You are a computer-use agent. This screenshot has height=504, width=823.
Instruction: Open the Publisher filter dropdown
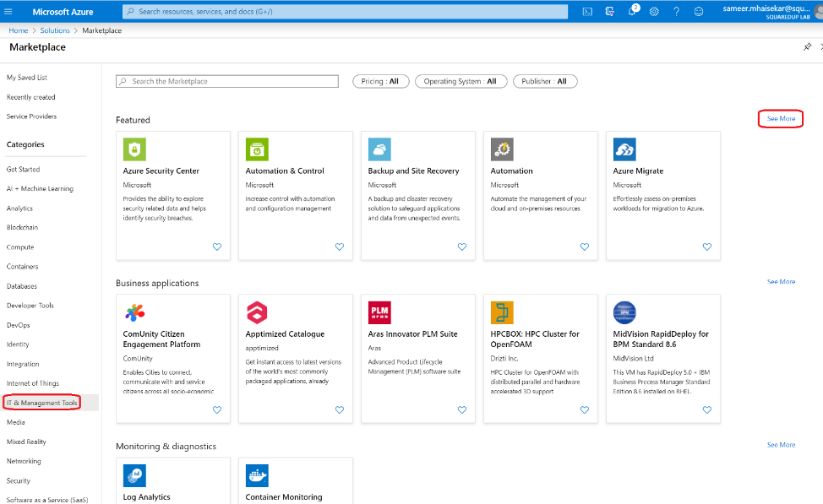pyautogui.click(x=545, y=81)
